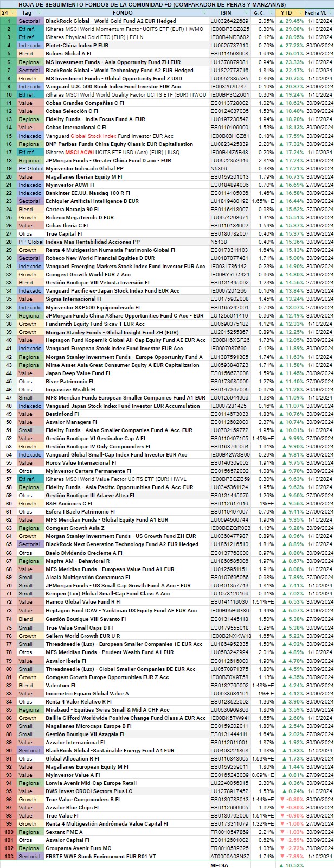The width and height of the screenshot is (334, 868).
Task: Select 'Azvalor Iberia FI' fund cell
Action: [126, 661]
